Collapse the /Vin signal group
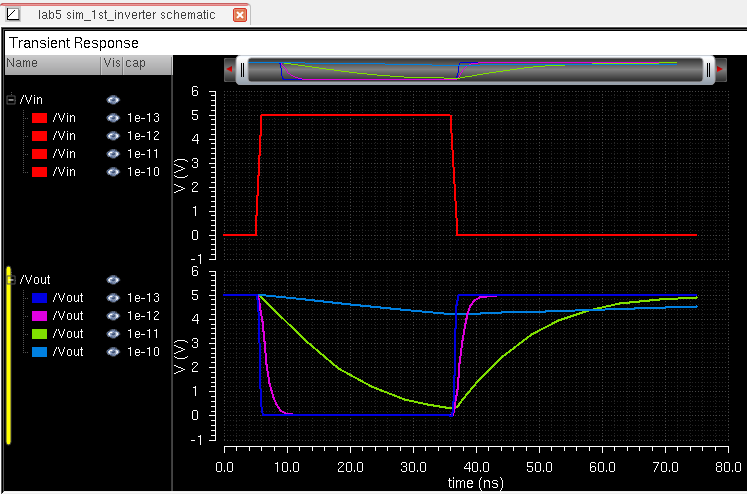Viewport: 747px width, 494px height. (x=11, y=100)
